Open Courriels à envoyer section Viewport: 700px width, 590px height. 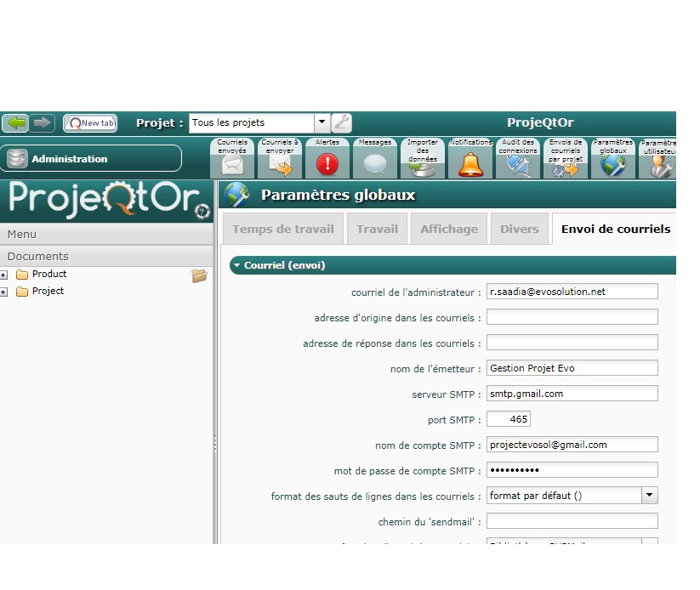[x=280, y=158]
